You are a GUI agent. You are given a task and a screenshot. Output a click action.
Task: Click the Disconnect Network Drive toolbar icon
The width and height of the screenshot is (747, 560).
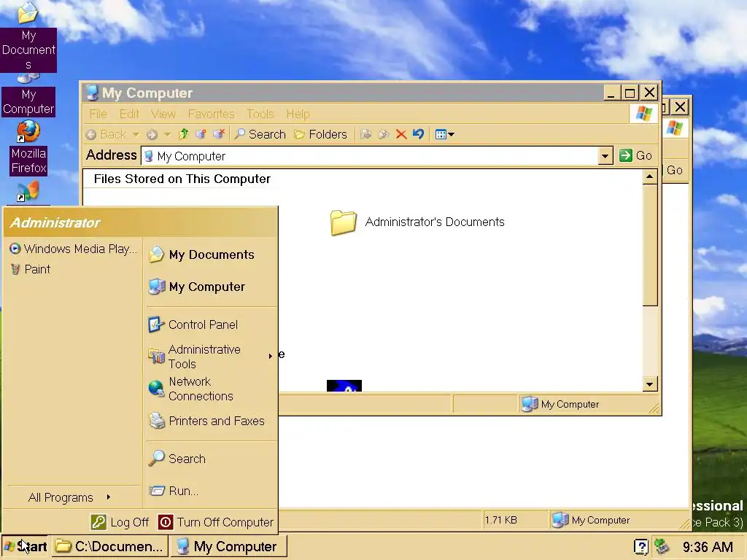219,134
